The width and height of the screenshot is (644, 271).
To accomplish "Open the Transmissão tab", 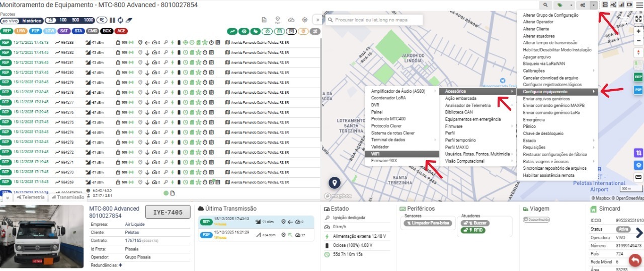I will pyautogui.click(x=70, y=197).
